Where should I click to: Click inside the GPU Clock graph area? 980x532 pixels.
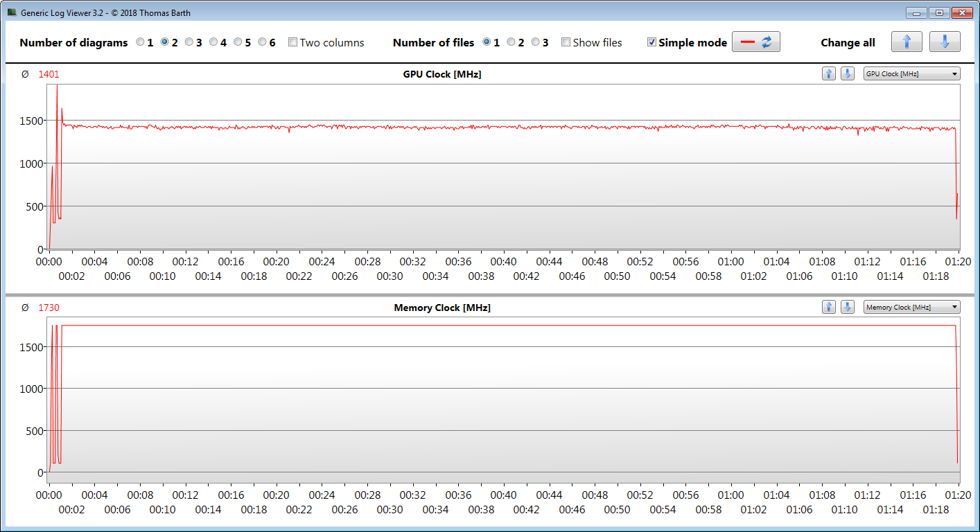(x=504, y=167)
